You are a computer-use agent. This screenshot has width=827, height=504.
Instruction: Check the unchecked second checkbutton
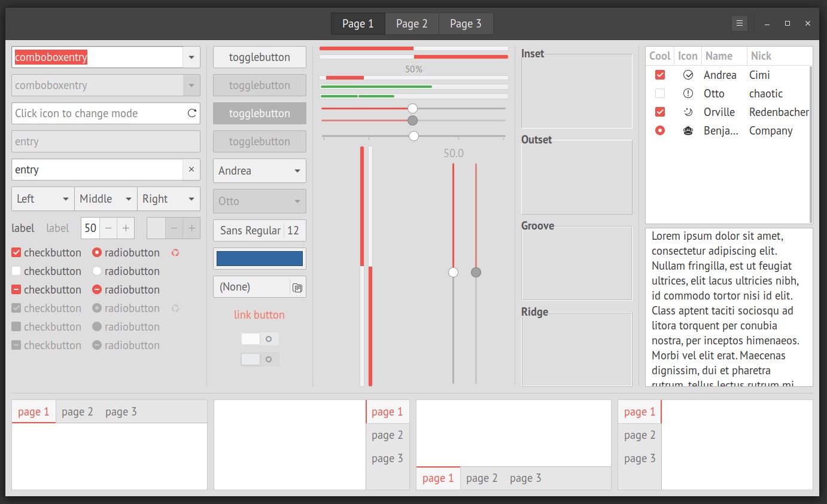(x=16, y=271)
